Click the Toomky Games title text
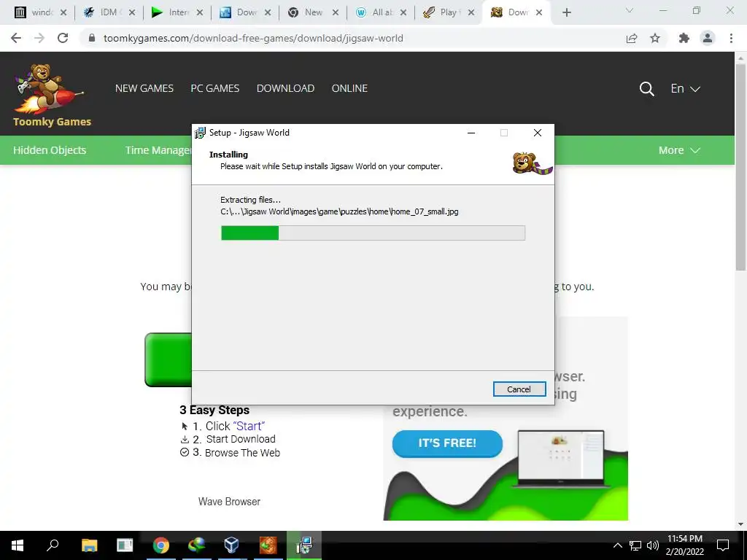 (52, 122)
